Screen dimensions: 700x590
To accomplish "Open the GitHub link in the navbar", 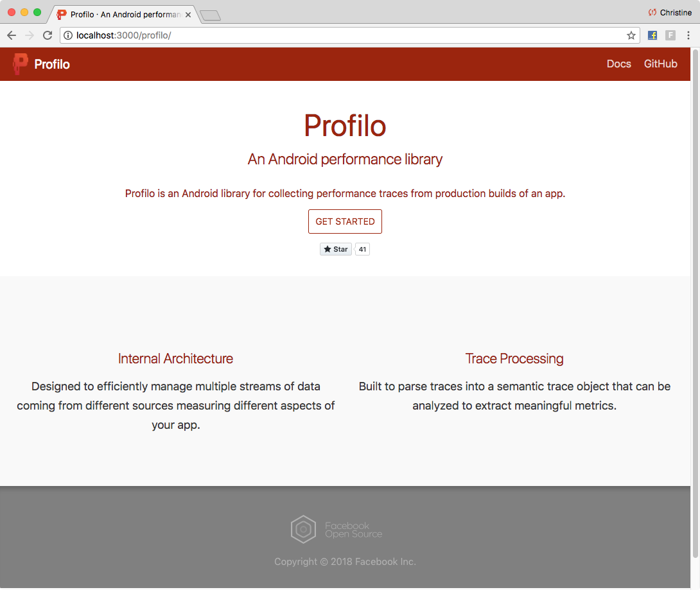I will [660, 64].
